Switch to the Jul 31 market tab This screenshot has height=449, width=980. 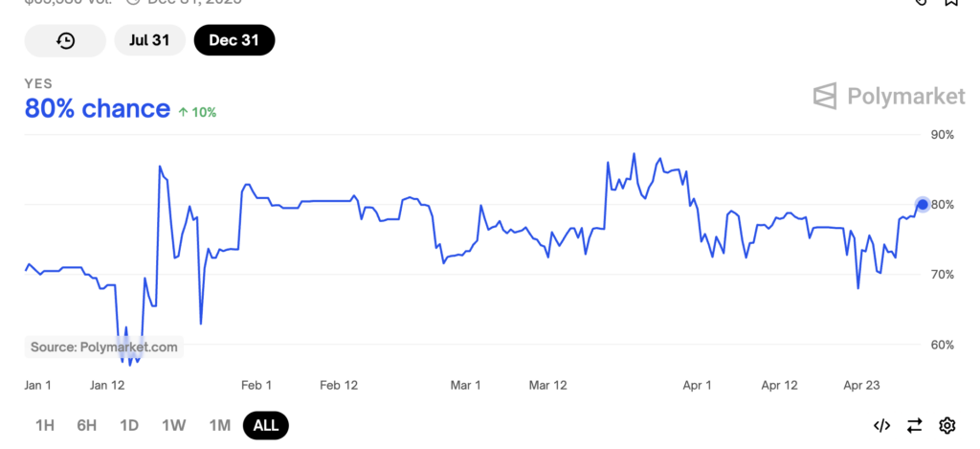[x=149, y=40]
